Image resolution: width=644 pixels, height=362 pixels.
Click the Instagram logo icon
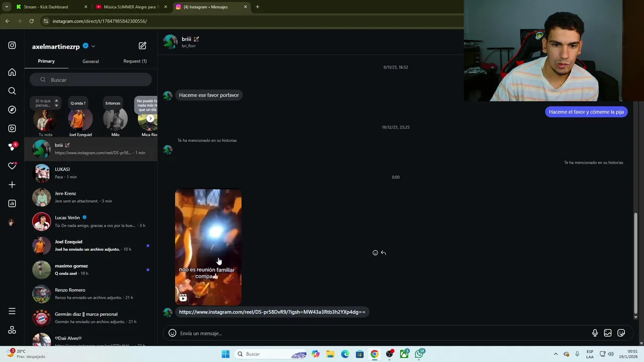(12, 45)
